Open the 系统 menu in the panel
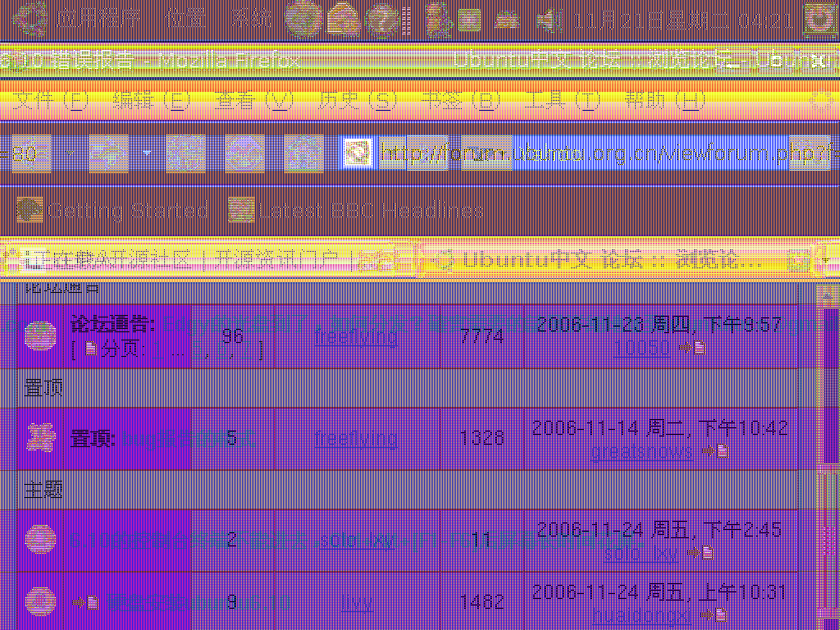 coord(252,20)
